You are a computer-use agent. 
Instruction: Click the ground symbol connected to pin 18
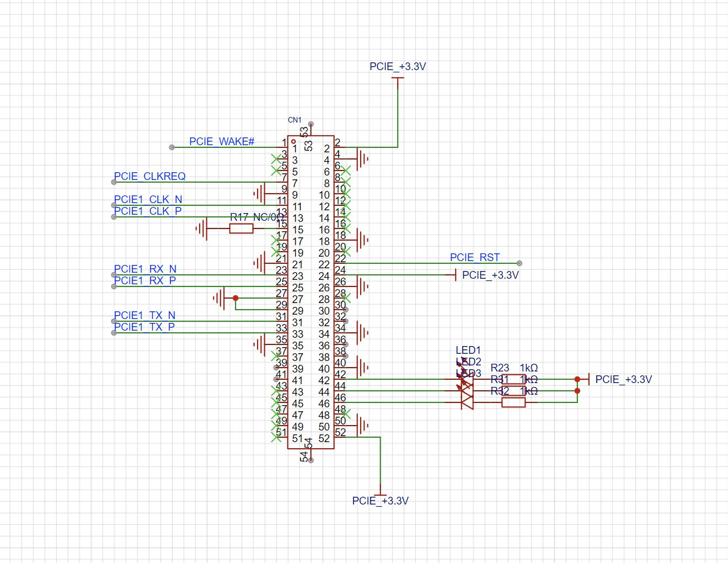tap(362, 240)
